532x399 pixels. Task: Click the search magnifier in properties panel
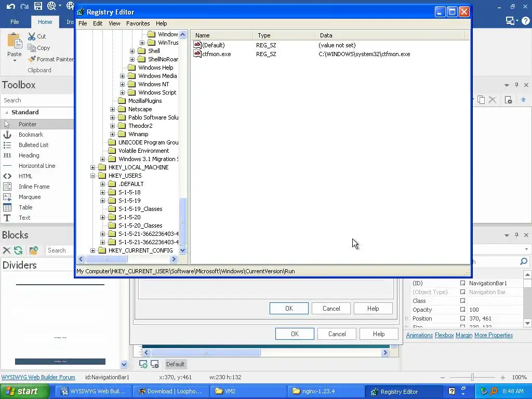tap(524, 261)
